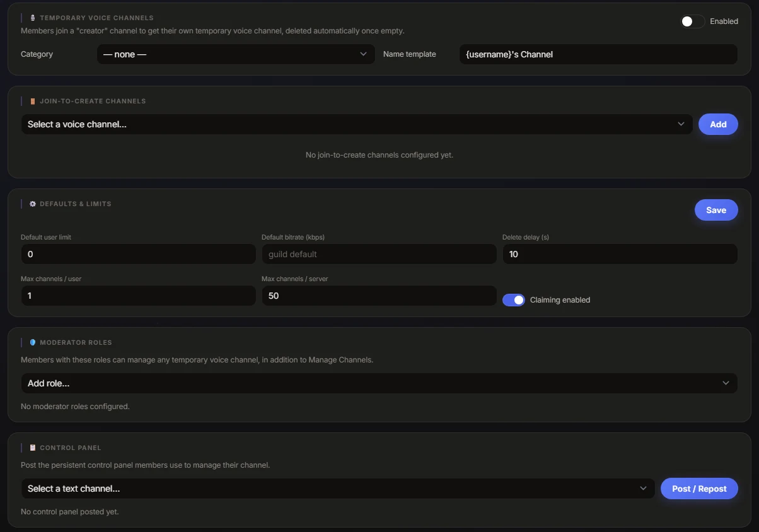Click the clipboard icon beside Control Panel
Screen dimensions: 759x532
[x=33, y=448]
